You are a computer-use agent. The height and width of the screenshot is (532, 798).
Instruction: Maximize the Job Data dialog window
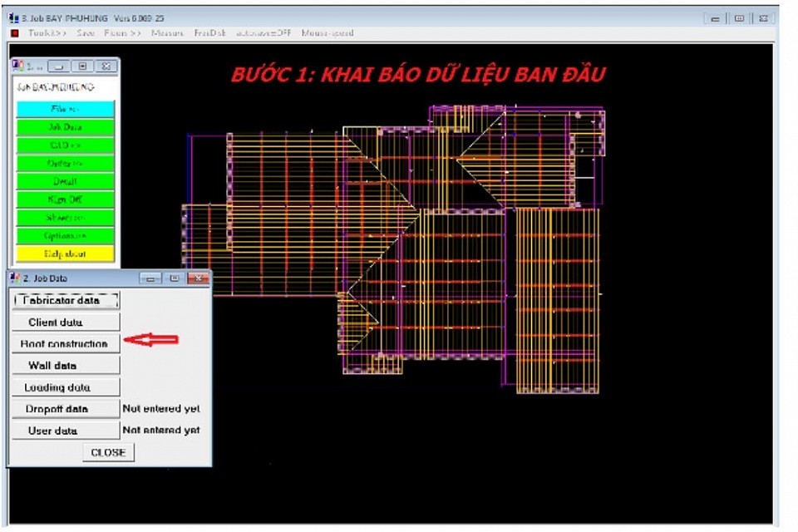[175, 278]
